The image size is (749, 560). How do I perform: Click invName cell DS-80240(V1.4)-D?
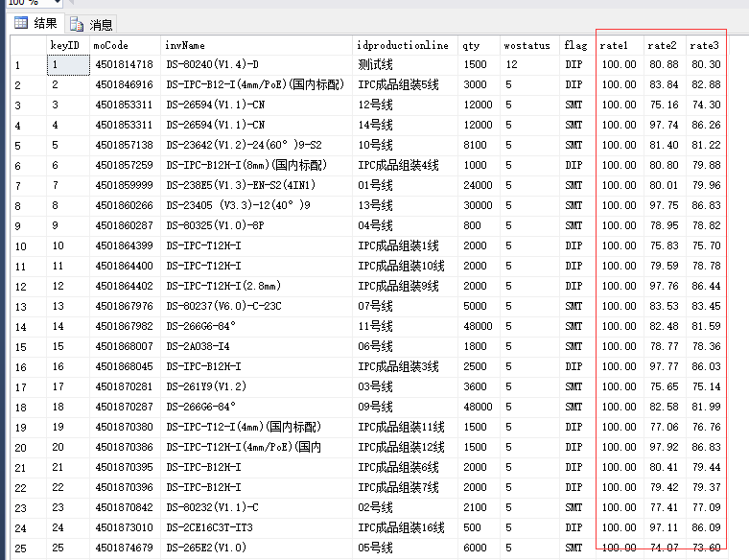[x=256, y=64]
